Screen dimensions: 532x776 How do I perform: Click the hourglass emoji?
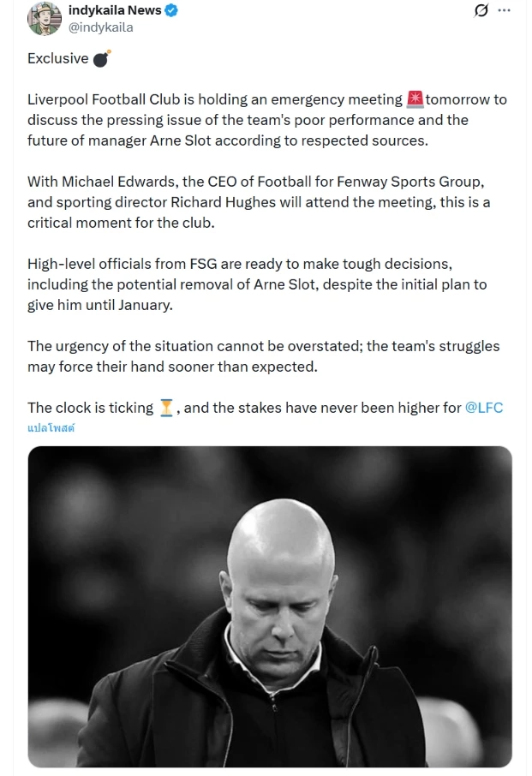167,408
